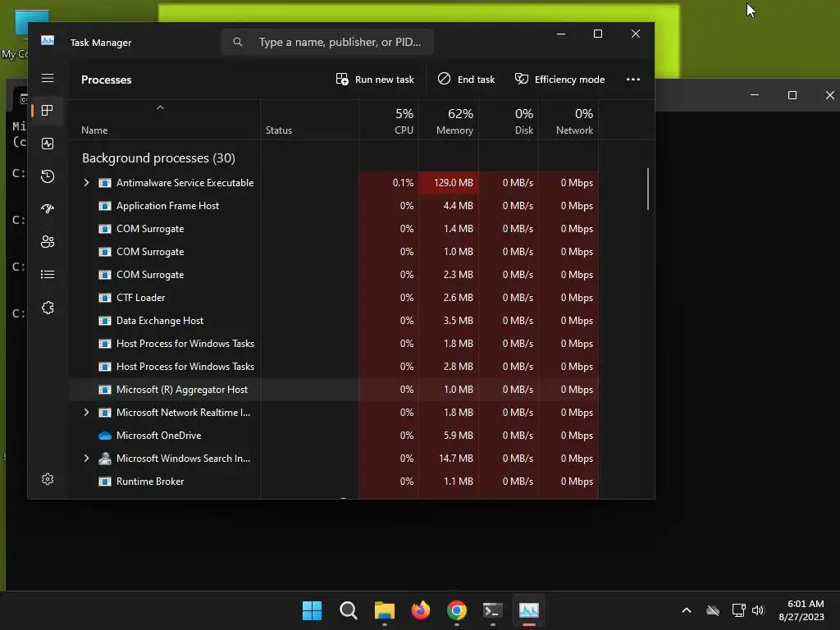This screenshot has width=840, height=630.
Task: Click the Task Manager title bar app icon
Action: pyautogui.click(x=48, y=41)
